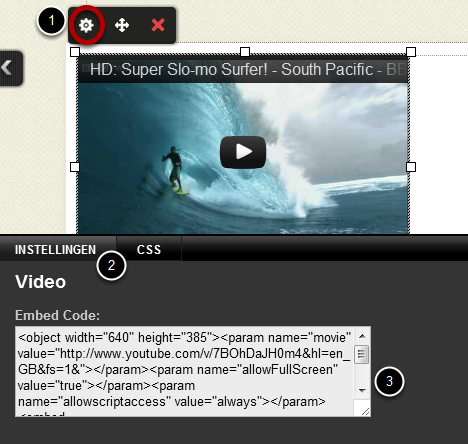Collapse the side panel with left chevron
The width and height of the screenshot is (468, 444).
click(x=7, y=68)
